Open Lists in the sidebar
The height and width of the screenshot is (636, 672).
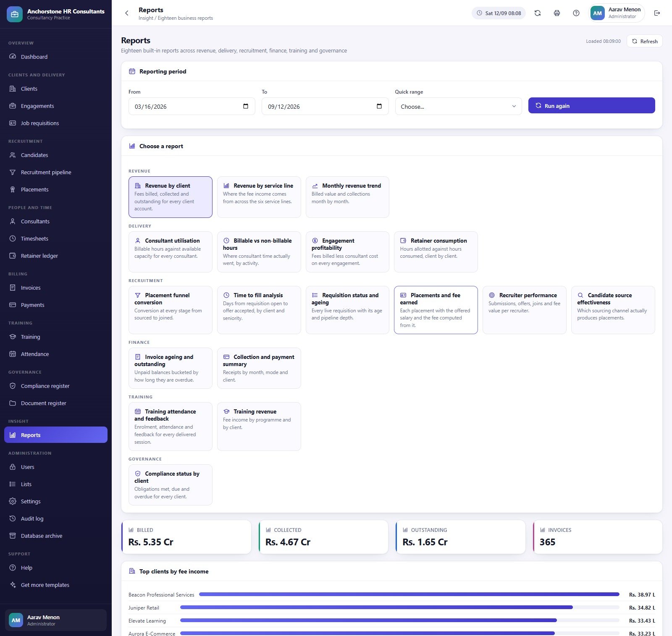(56, 484)
